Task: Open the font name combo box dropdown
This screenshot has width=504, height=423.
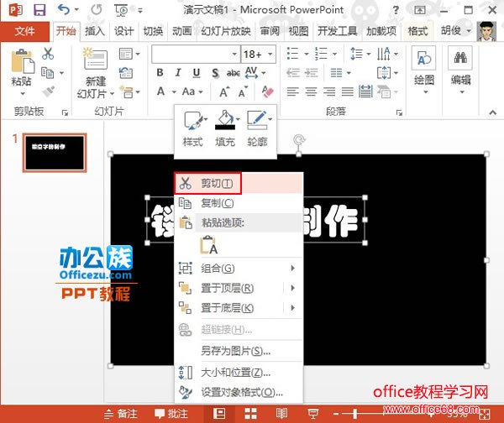Action: click(234, 55)
